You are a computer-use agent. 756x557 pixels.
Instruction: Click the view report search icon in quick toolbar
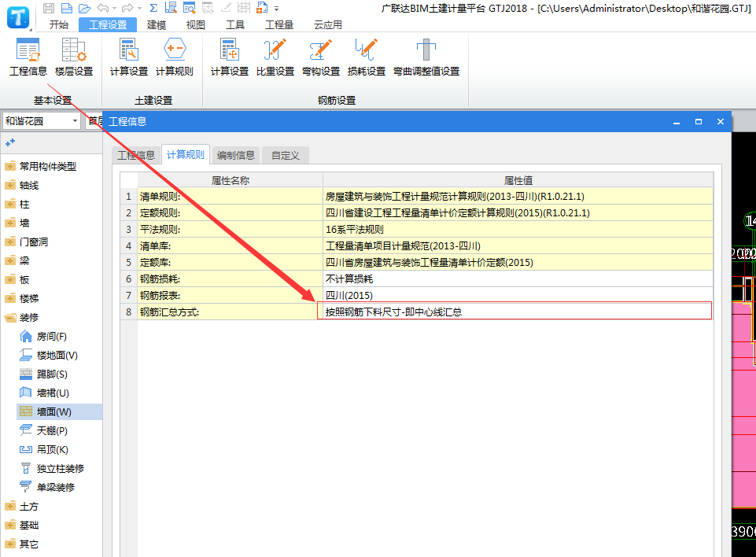pos(189,8)
